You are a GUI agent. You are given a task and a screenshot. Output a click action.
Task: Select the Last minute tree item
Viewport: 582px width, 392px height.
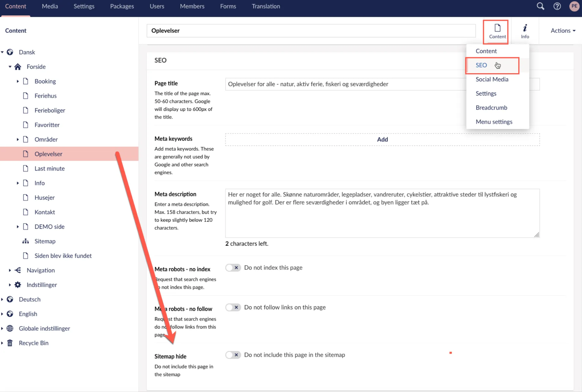click(49, 168)
